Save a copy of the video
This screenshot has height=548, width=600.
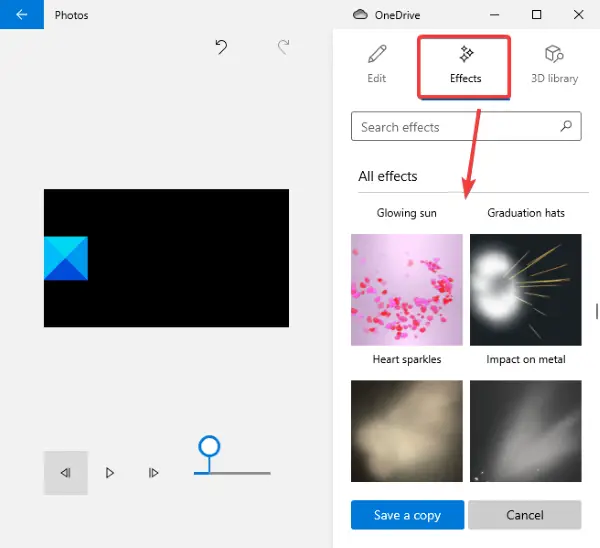click(x=408, y=515)
